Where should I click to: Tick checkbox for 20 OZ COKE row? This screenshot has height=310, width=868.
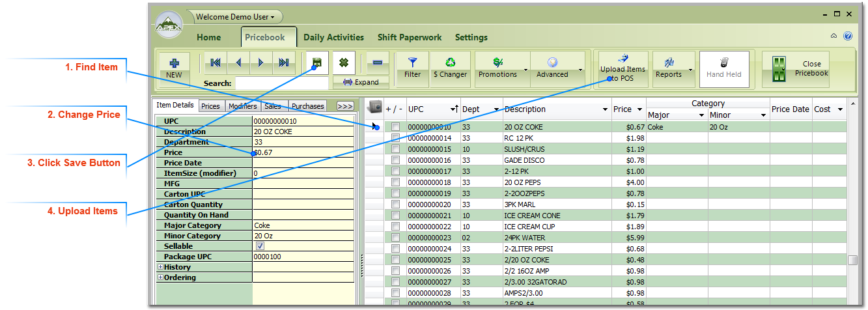point(395,127)
